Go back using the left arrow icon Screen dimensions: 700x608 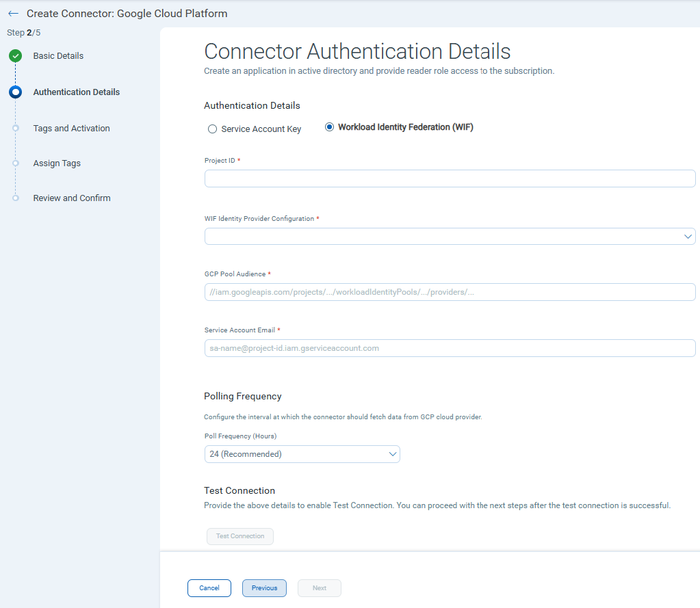click(x=14, y=14)
